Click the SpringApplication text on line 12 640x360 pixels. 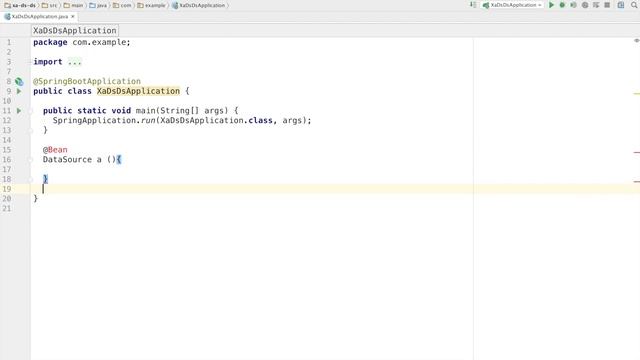pos(94,120)
